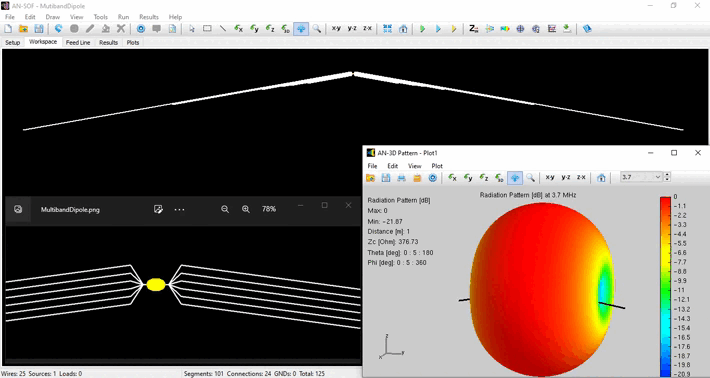Open Tools menu in AN-SOF
The height and width of the screenshot is (378, 710).
(x=101, y=17)
